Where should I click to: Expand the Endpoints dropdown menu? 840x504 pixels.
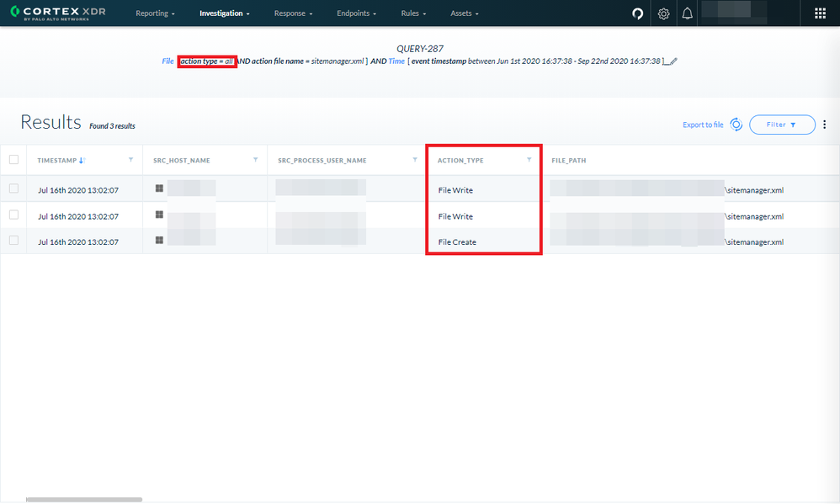point(356,13)
